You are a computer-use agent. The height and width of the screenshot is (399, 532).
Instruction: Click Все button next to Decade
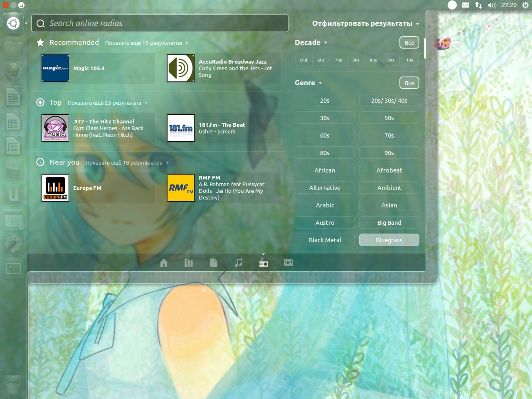pos(409,42)
